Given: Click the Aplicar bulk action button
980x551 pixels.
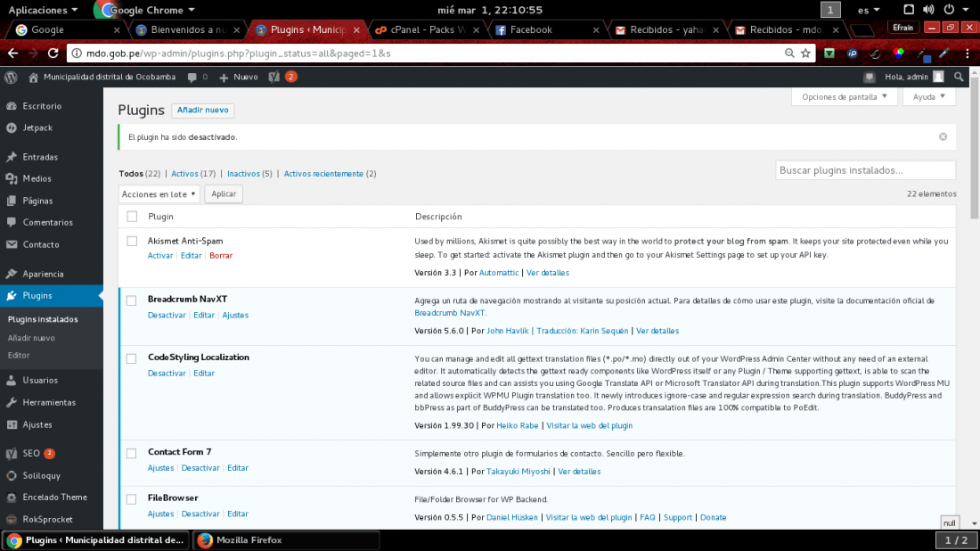Looking at the screenshot, I should (223, 193).
